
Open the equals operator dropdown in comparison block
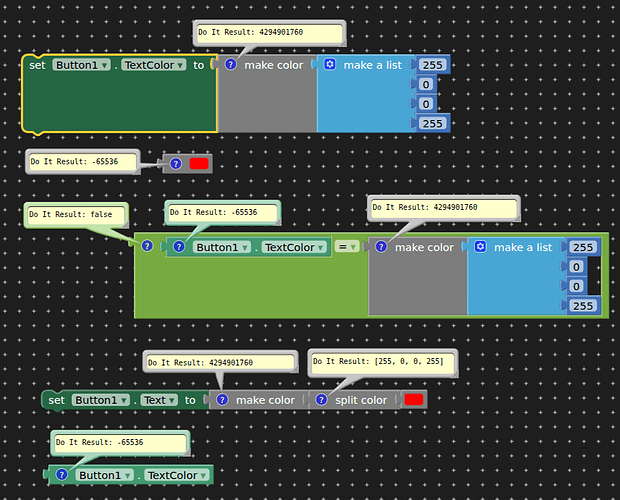pyautogui.click(x=346, y=247)
